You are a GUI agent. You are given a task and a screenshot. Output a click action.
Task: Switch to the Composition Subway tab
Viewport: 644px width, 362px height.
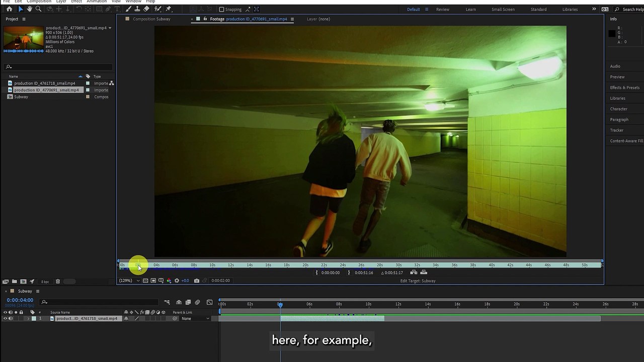(x=151, y=19)
